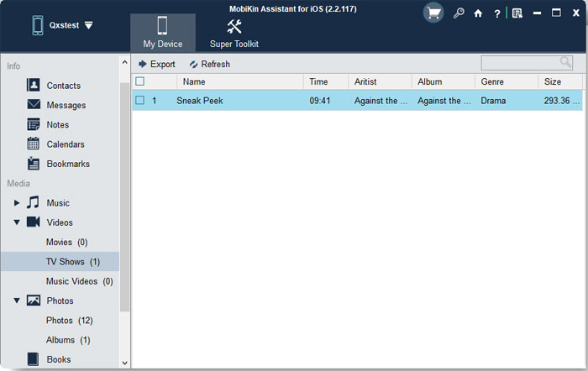Switch to the Super Toolkit tab
588x371 pixels.
[x=234, y=32]
